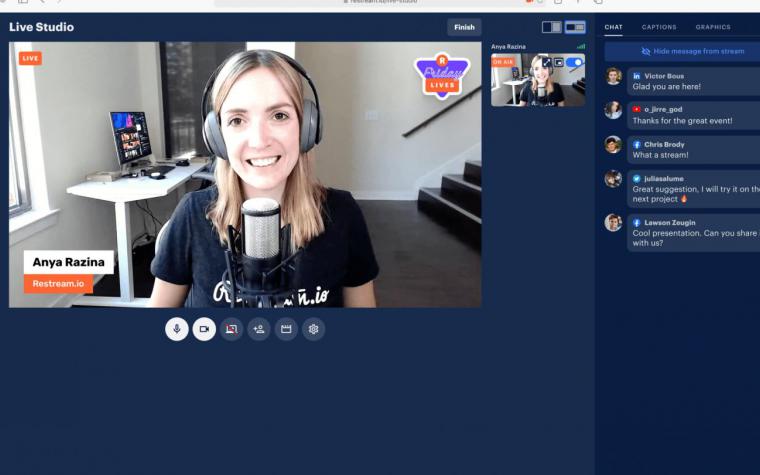The width and height of the screenshot is (760, 475).
Task: Select the side-by-side split layout icon
Action: [x=552, y=27]
